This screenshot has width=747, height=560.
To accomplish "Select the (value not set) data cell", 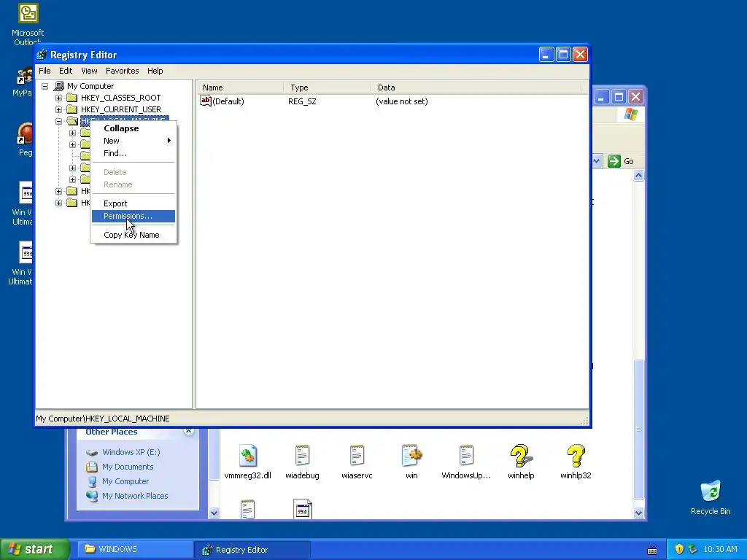I will pos(402,101).
